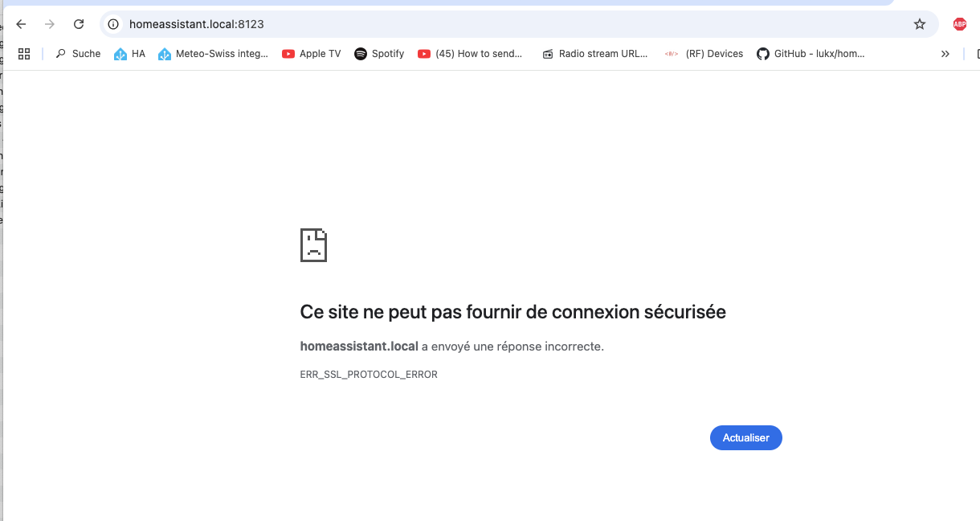Click the forward navigation arrow

pyautogui.click(x=50, y=24)
